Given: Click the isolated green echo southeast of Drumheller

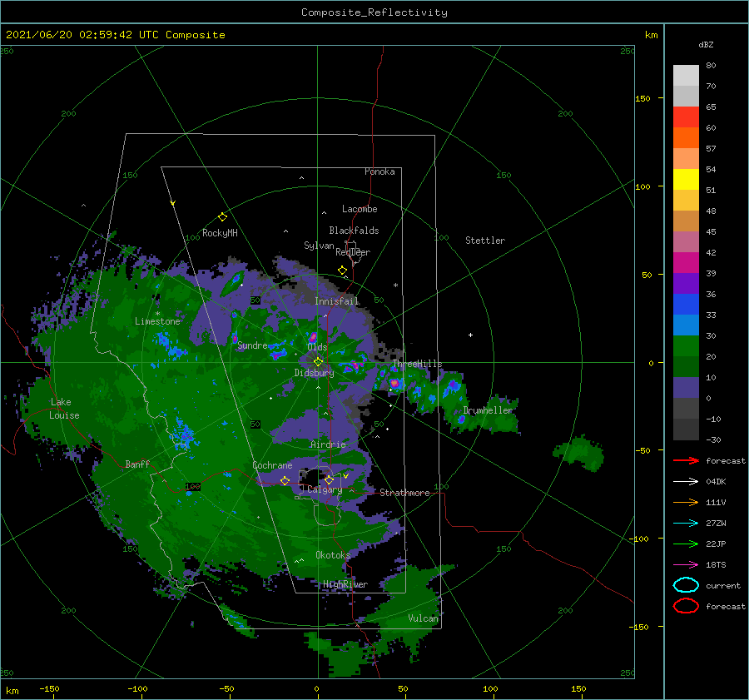Looking at the screenshot, I should pos(579,452).
